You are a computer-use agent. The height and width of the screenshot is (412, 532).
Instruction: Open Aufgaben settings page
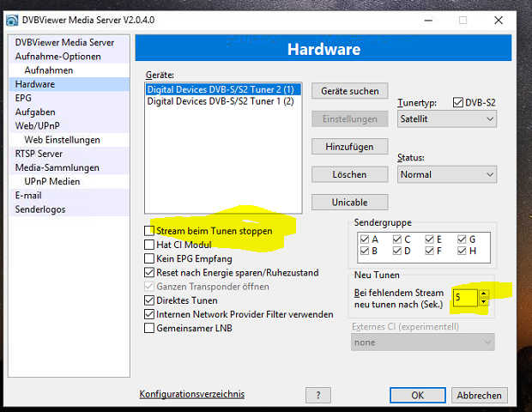pyautogui.click(x=69, y=112)
